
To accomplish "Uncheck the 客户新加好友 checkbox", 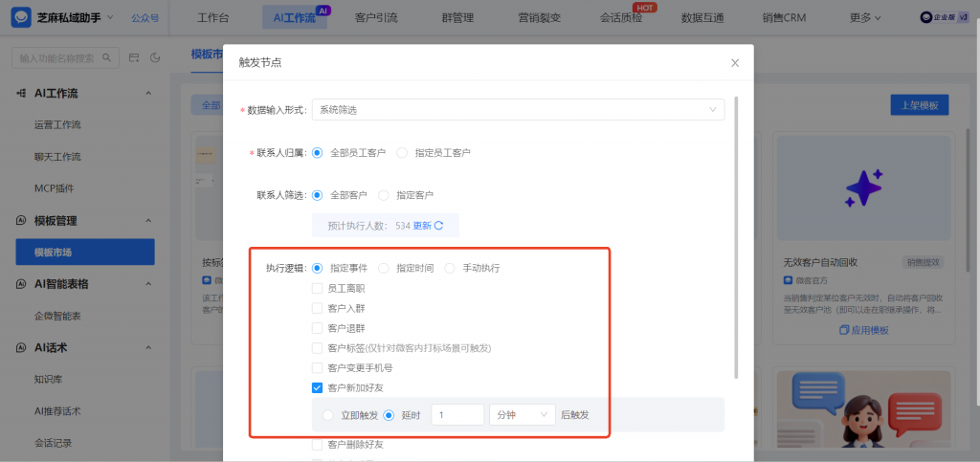I will pyautogui.click(x=317, y=387).
